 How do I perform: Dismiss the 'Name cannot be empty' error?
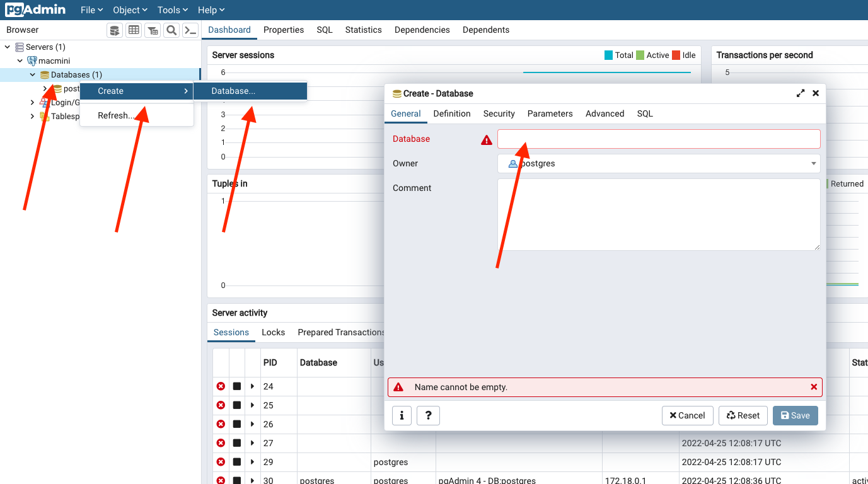(814, 387)
